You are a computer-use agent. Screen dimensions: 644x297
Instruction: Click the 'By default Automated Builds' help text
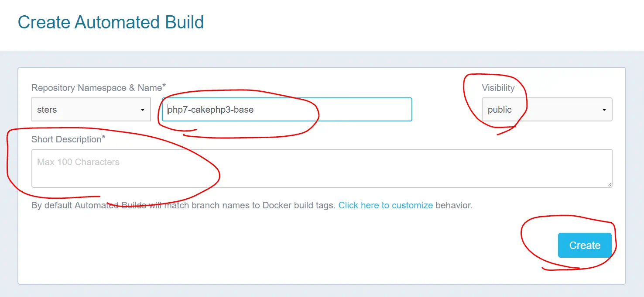point(183,205)
